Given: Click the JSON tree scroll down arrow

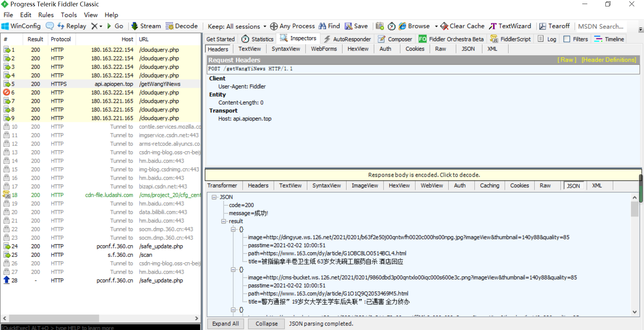Looking at the screenshot, I should [634, 312].
